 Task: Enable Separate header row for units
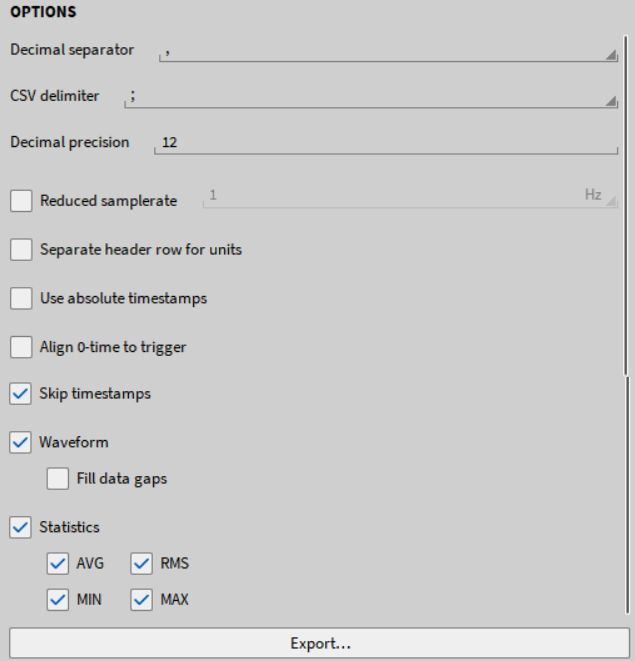[21, 250]
